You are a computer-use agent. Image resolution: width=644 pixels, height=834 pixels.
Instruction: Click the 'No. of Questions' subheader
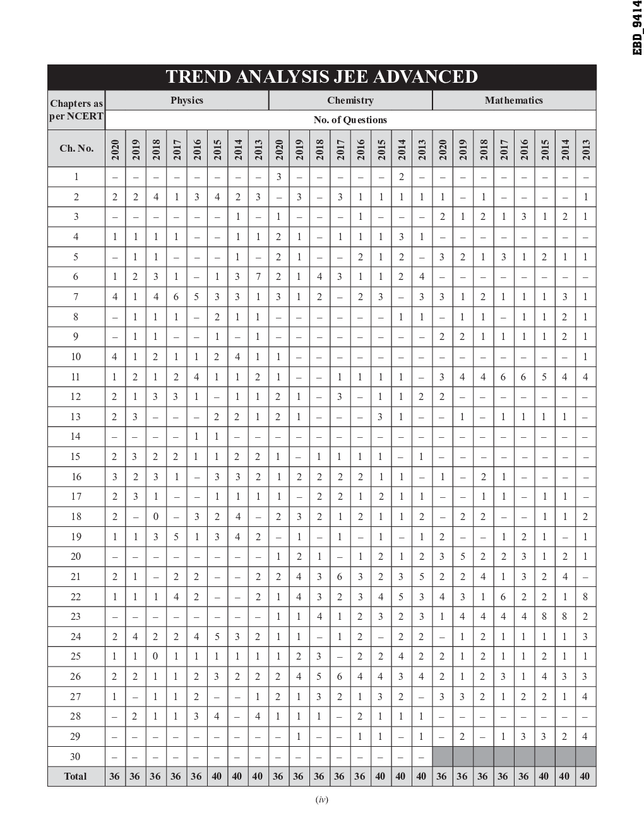point(350,120)
